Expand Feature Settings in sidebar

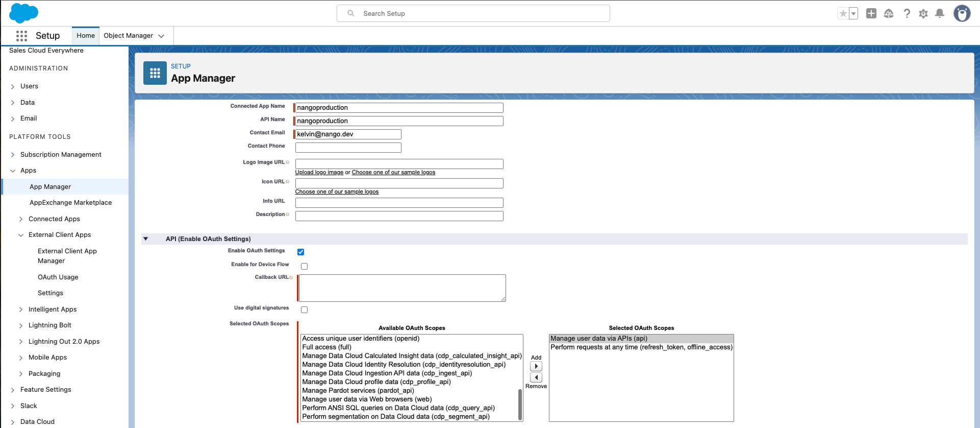tap(13, 390)
